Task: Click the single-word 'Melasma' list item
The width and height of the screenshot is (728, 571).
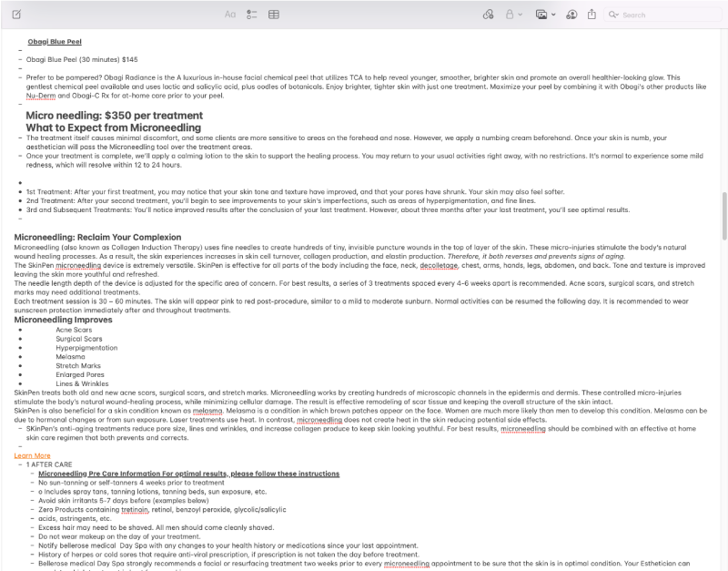Action: pos(70,357)
